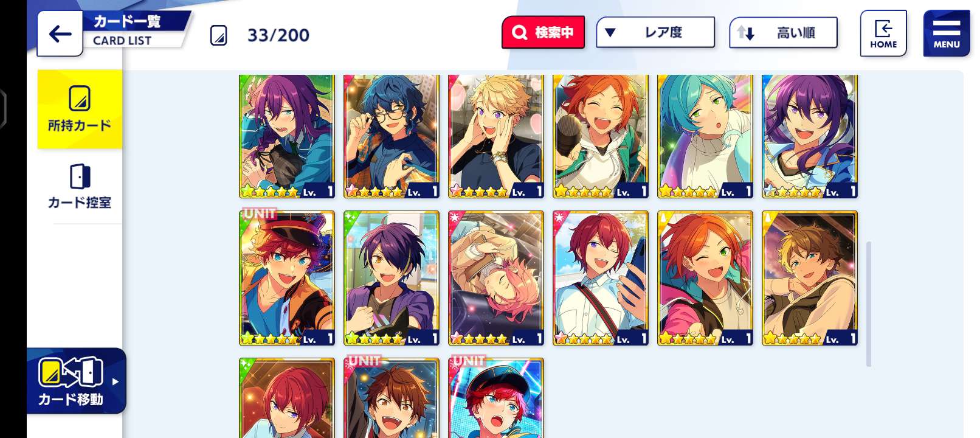The image size is (980, 438).
Task: Click the レア度 dropdown triangle arrow
Action: coord(610,32)
